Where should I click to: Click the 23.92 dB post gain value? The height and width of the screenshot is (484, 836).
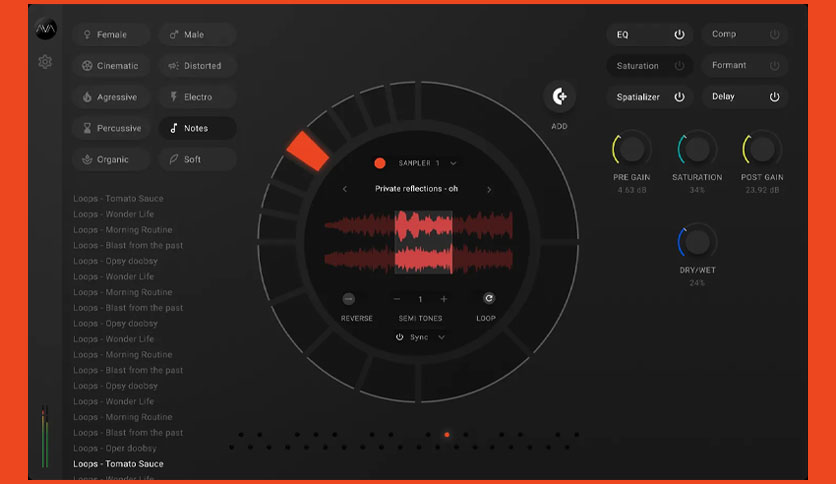(762, 190)
